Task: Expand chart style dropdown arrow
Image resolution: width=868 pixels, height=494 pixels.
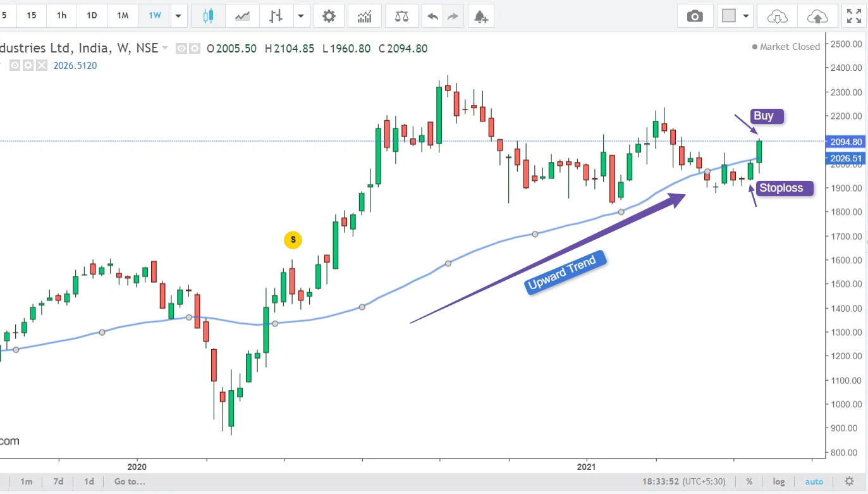Action: pyautogui.click(x=301, y=16)
